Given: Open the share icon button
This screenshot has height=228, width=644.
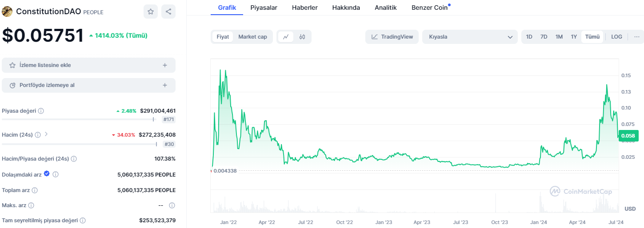Looking at the screenshot, I should click(x=168, y=12).
